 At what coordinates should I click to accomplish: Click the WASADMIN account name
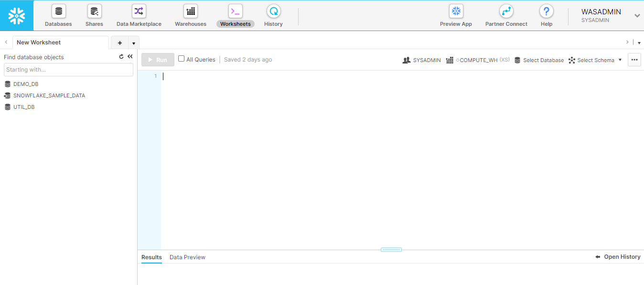(601, 12)
